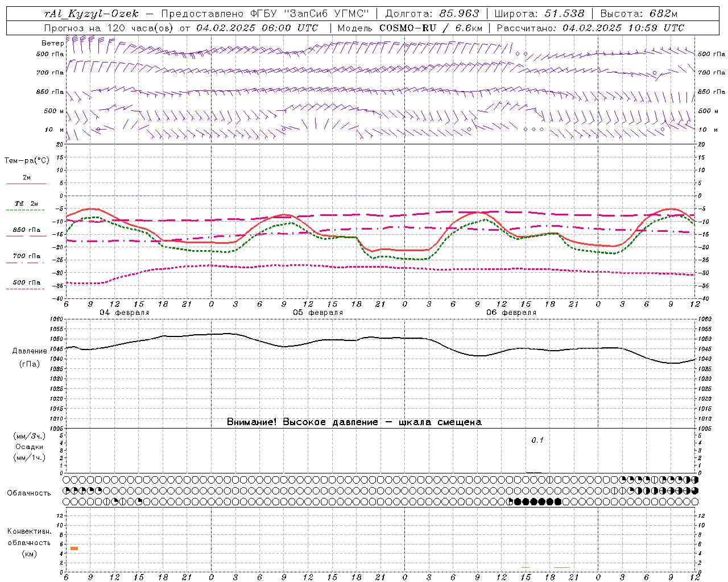Click the orange convective cloud bar at 5 km
This screenshot has height=582, width=728.
(x=74, y=548)
